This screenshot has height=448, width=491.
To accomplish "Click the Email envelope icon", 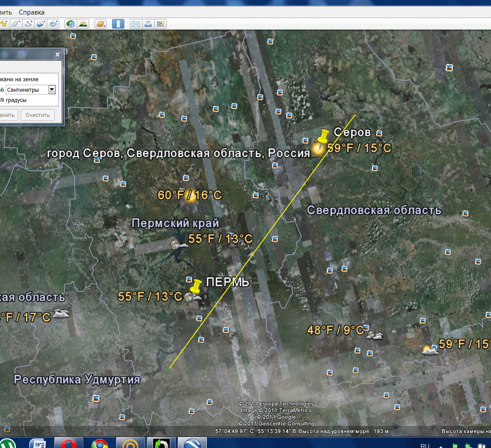I will click(x=135, y=24).
